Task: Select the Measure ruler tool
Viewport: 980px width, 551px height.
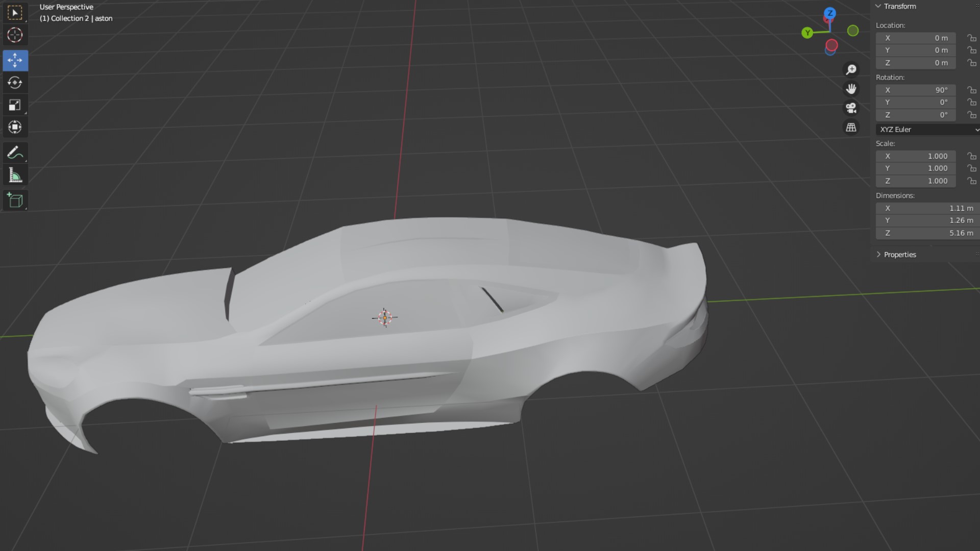Action: point(15,176)
